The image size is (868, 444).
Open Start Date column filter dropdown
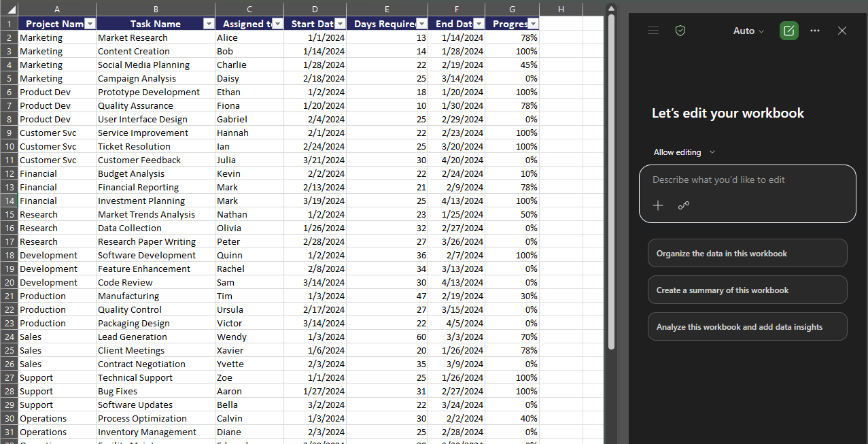coord(339,24)
